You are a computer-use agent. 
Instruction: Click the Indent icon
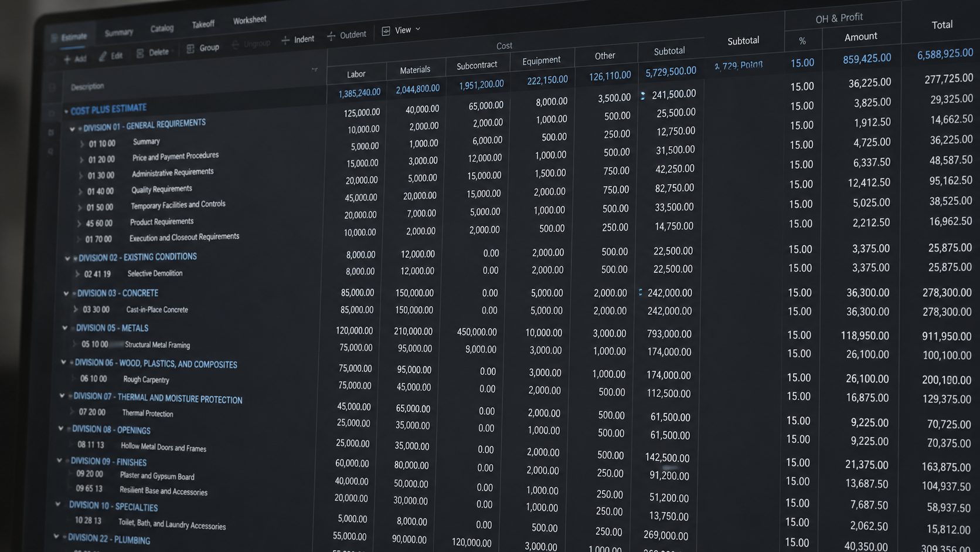click(x=285, y=40)
